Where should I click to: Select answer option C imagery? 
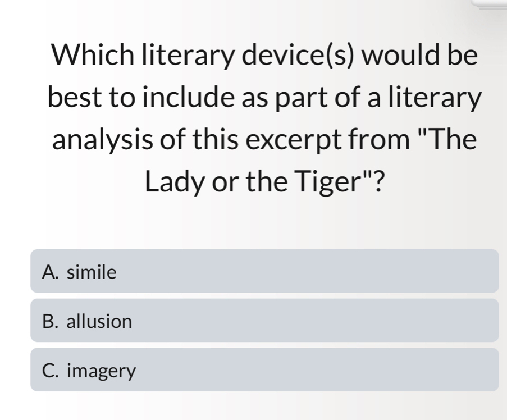click(264, 369)
